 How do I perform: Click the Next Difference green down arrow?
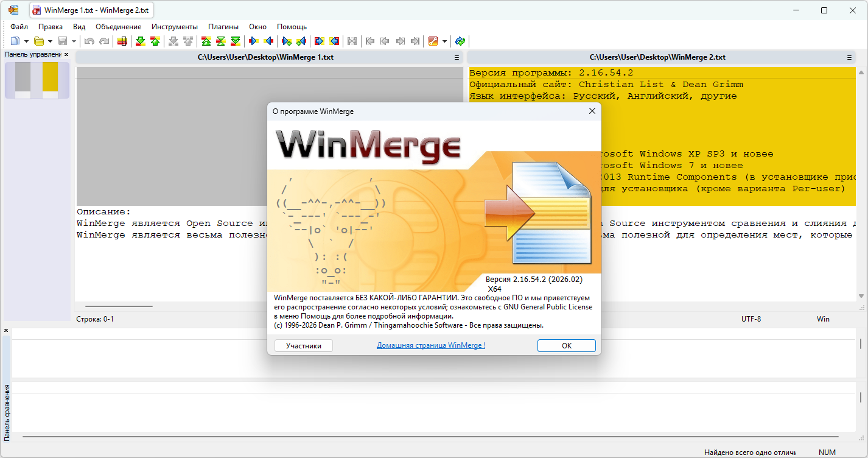click(x=141, y=41)
